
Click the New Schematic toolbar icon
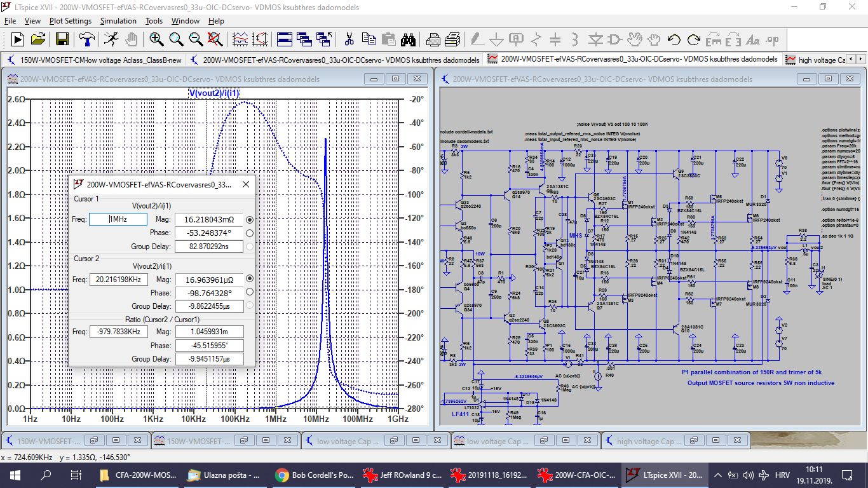(x=17, y=39)
